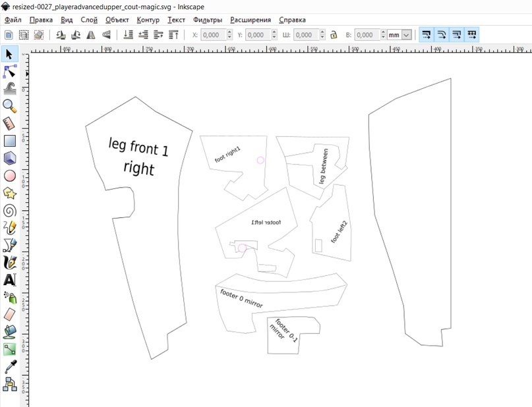532x407 pixels.
Task: Pick the Paint bucket fill tool
Action: tap(9, 332)
